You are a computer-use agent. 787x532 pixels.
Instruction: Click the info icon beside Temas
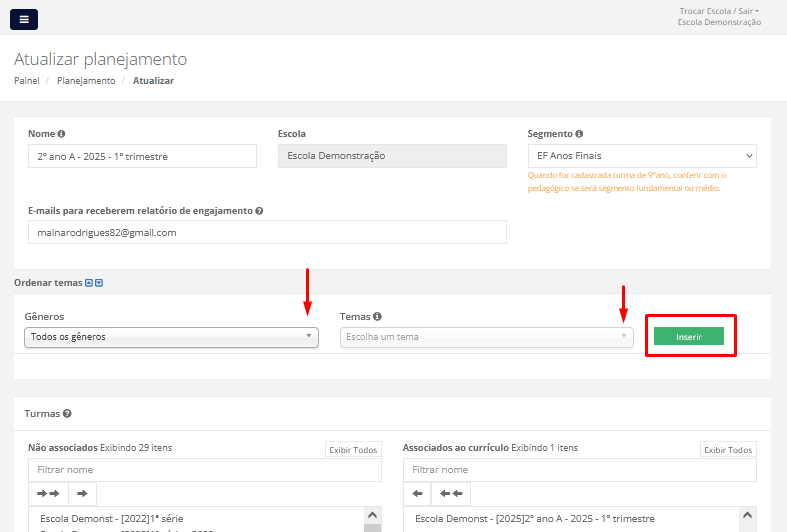pyautogui.click(x=377, y=317)
